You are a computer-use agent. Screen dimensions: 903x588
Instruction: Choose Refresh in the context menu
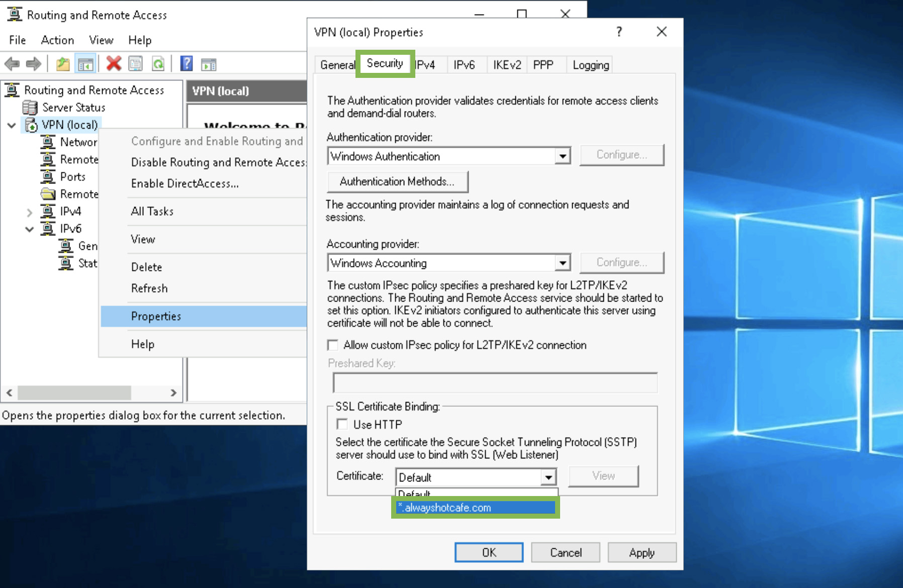point(204,288)
